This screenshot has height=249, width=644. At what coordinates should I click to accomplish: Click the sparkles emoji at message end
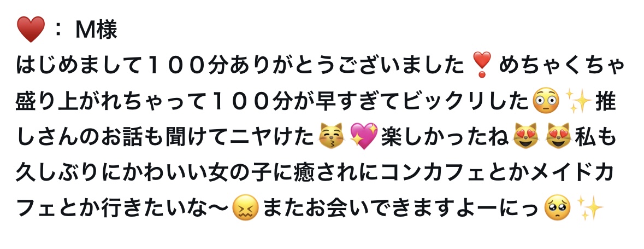[x=590, y=207]
